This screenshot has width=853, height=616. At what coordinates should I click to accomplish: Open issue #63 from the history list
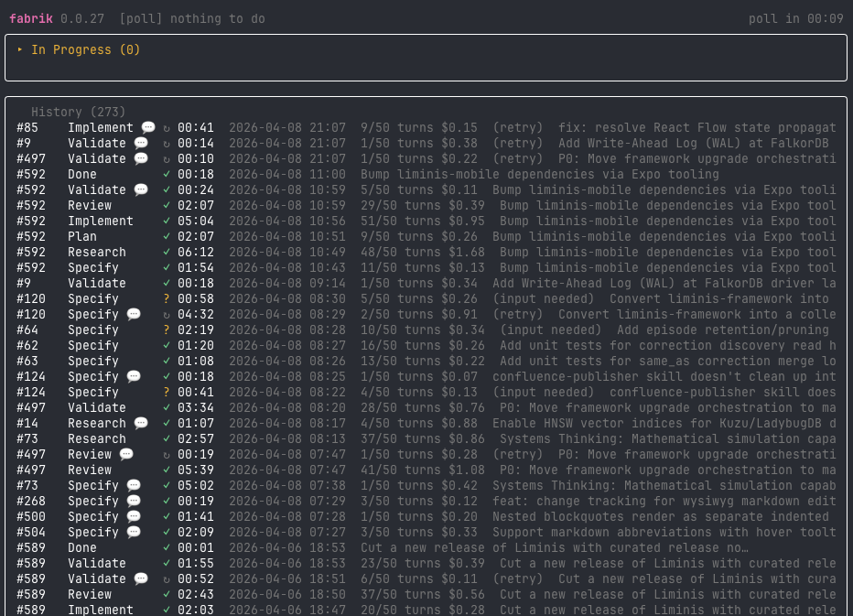pos(27,362)
